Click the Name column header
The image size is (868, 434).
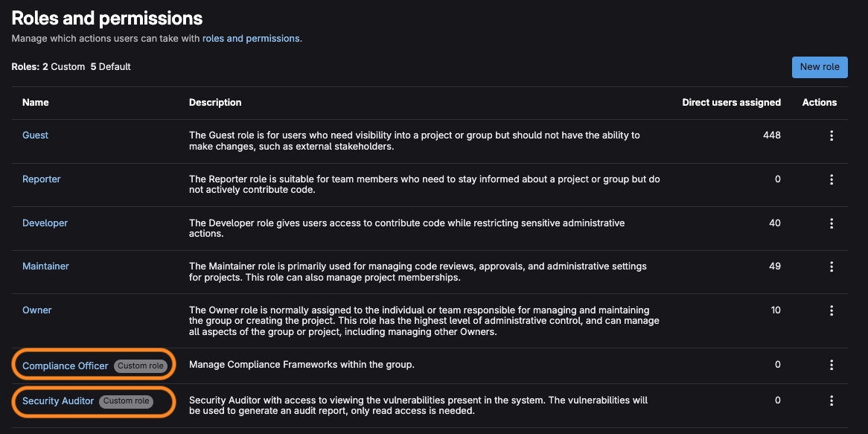pyautogui.click(x=35, y=102)
